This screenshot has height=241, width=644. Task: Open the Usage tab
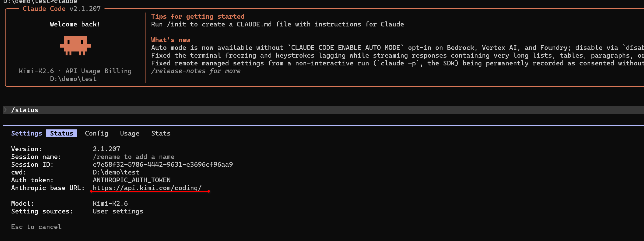click(x=130, y=133)
